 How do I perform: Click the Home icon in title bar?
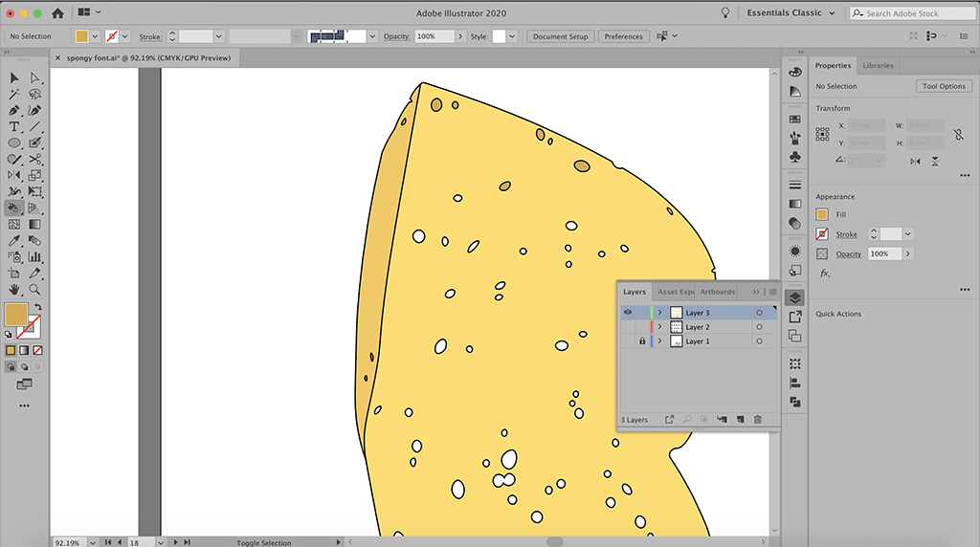coord(57,13)
